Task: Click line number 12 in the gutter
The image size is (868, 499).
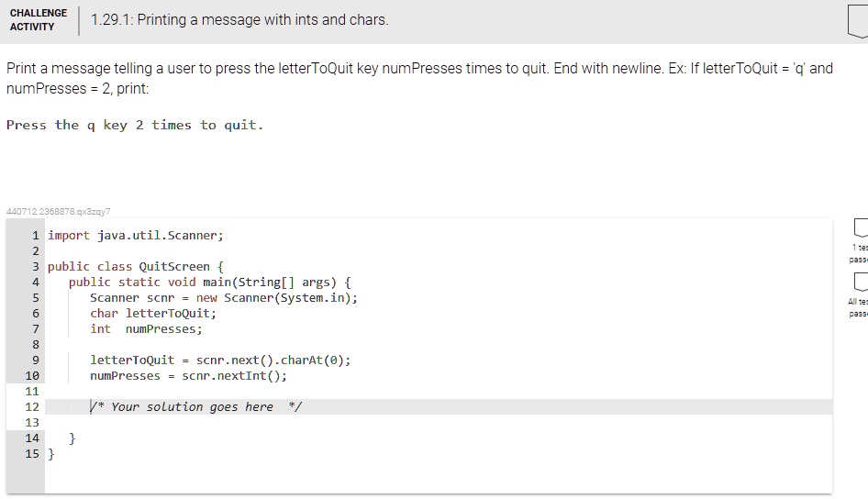Action: pyautogui.click(x=32, y=406)
